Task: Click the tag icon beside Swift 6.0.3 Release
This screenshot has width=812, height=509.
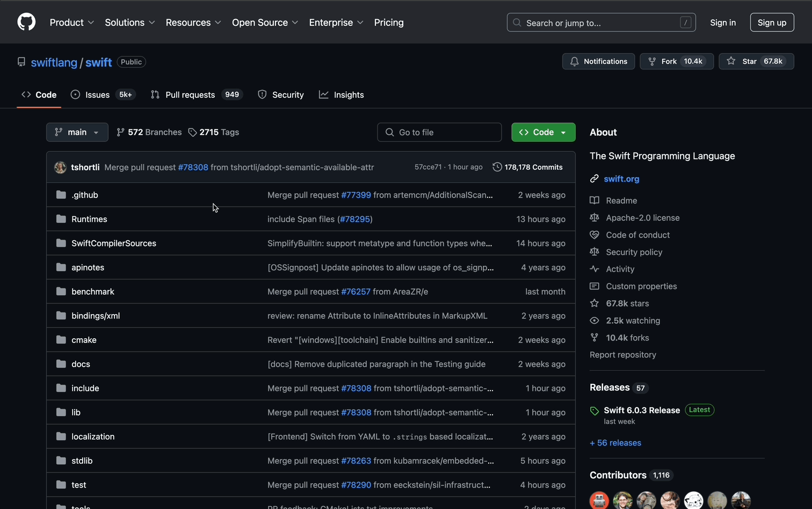Action: 595,411
